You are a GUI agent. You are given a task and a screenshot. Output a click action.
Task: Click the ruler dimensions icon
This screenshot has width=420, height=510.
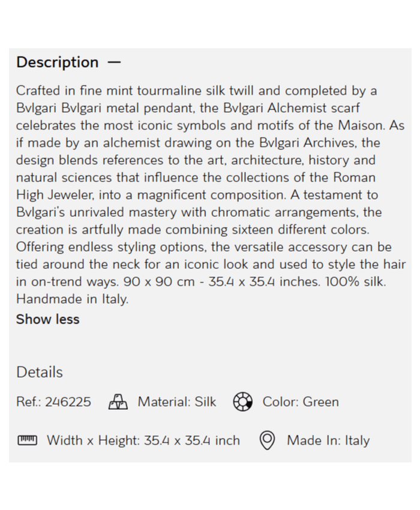point(27,440)
